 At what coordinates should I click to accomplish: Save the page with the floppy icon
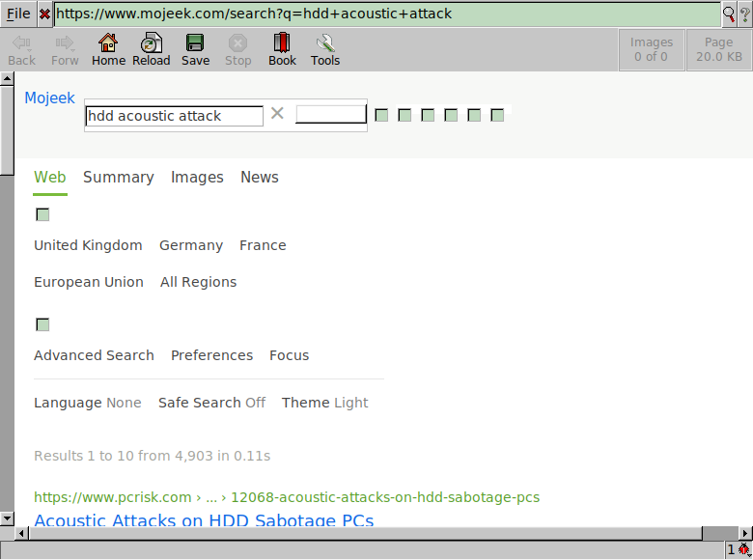[x=195, y=50]
